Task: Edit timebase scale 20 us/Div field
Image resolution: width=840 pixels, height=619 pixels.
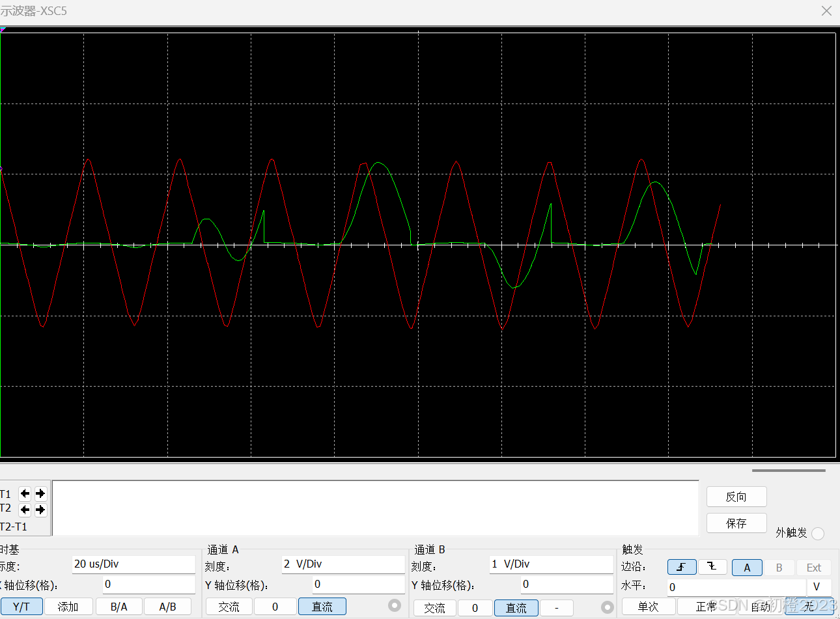Action: (133, 564)
